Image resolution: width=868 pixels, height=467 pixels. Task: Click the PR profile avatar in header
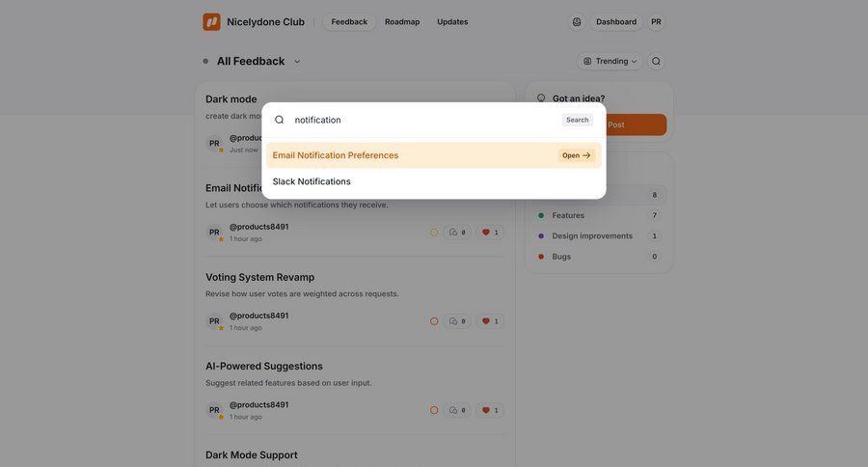(x=656, y=21)
